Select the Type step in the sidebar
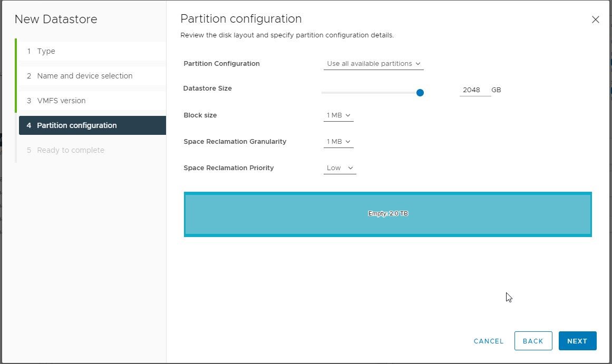This screenshot has width=612, height=364. [46, 51]
